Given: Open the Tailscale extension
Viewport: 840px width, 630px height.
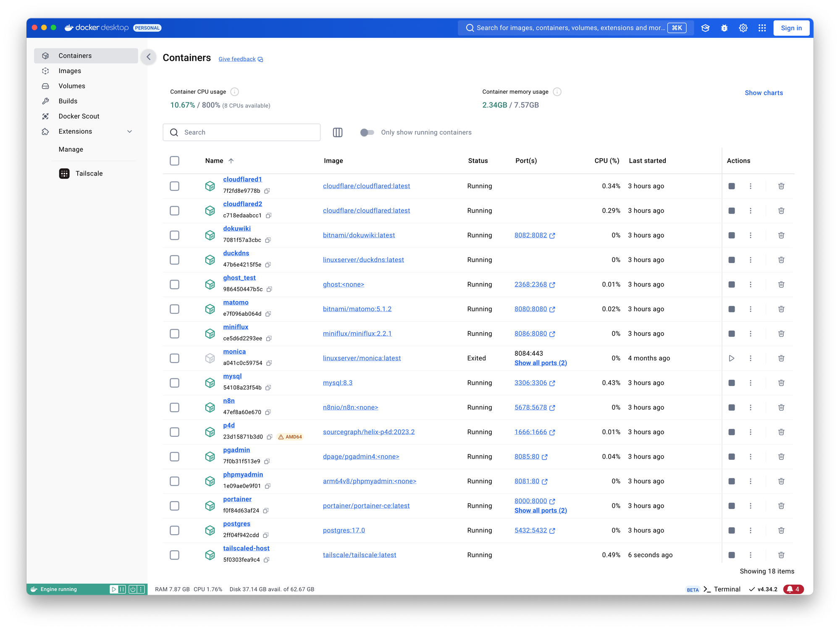Looking at the screenshot, I should (x=81, y=173).
